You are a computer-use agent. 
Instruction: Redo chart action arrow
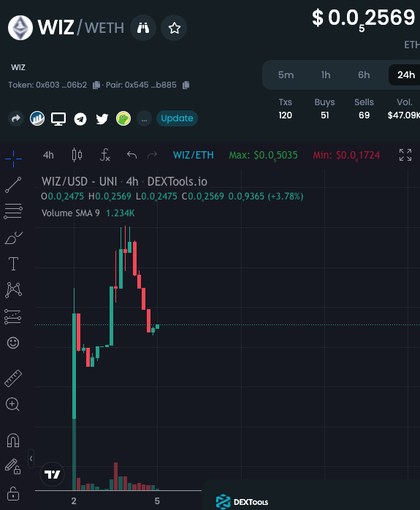[x=152, y=155]
